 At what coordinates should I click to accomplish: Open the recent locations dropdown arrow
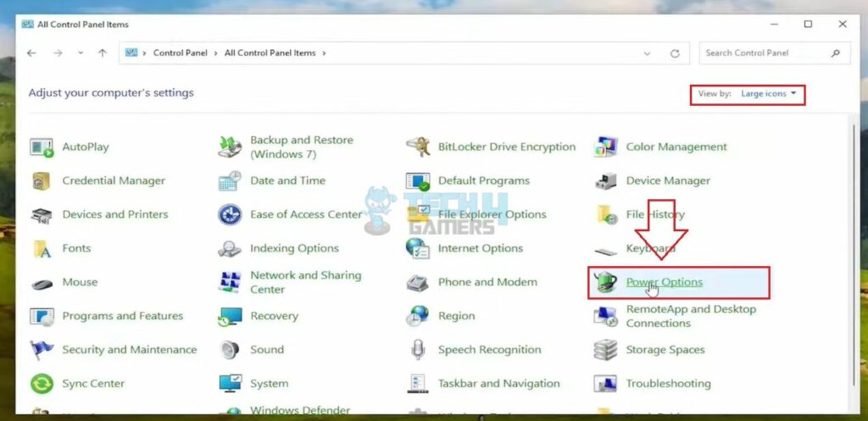pyautogui.click(x=81, y=53)
